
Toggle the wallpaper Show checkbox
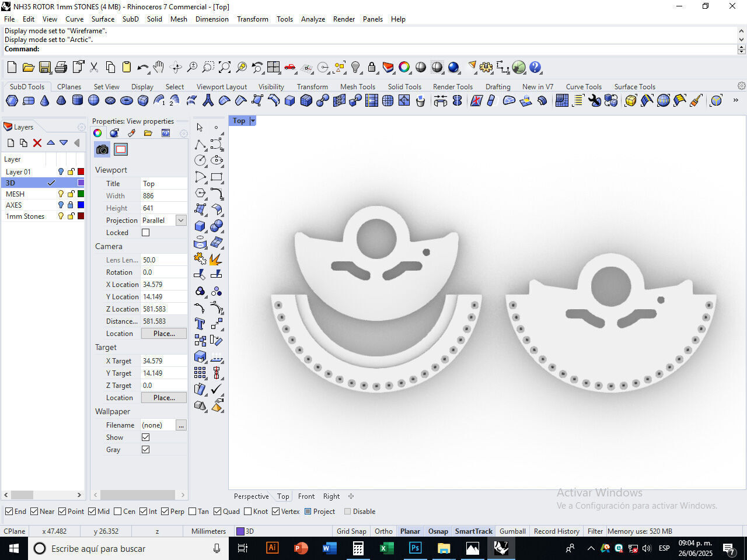(x=145, y=437)
